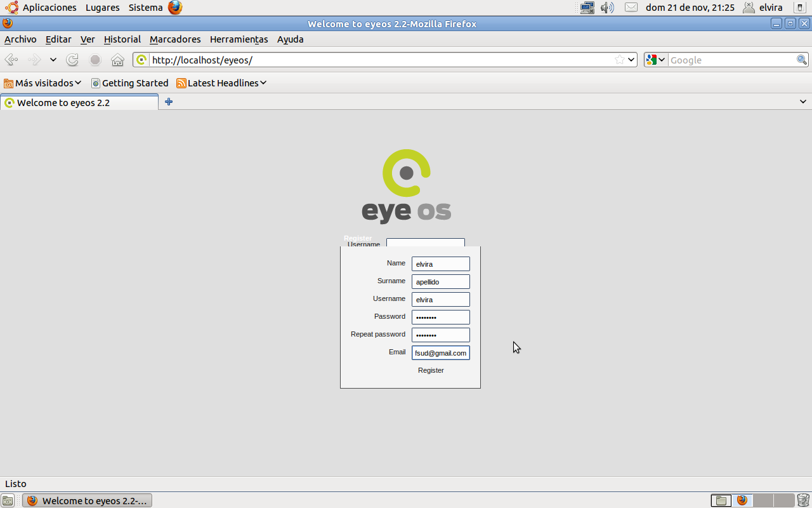Image resolution: width=812 pixels, height=508 pixels.
Task: Bookmark this page with the star
Action: 620,60
